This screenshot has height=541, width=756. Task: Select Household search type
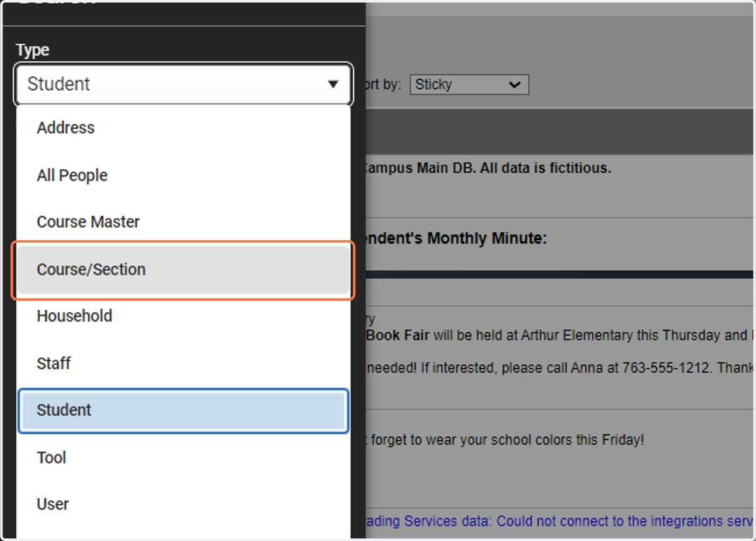tap(183, 316)
